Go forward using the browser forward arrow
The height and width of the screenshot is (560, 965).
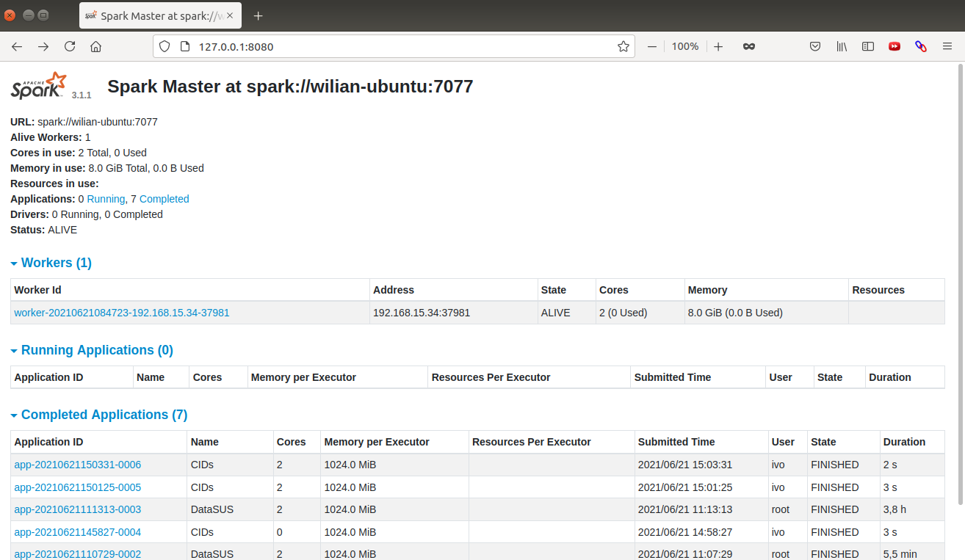[43, 46]
